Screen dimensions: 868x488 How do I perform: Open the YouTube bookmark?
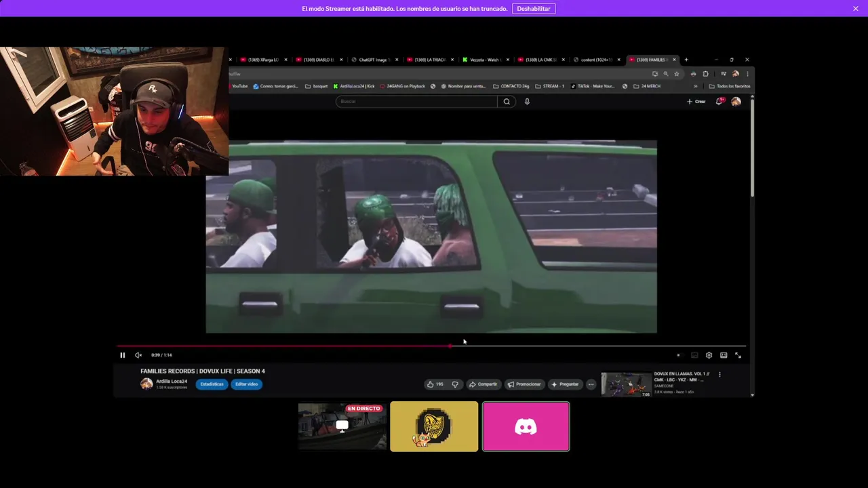pyautogui.click(x=239, y=86)
